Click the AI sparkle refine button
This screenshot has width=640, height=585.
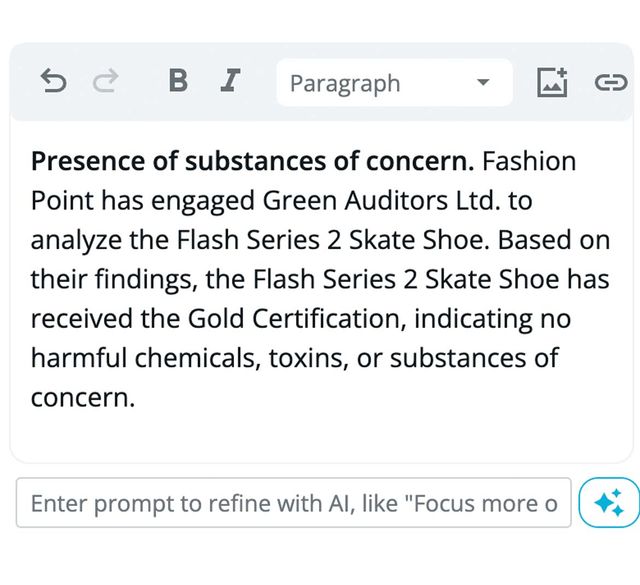(609, 503)
